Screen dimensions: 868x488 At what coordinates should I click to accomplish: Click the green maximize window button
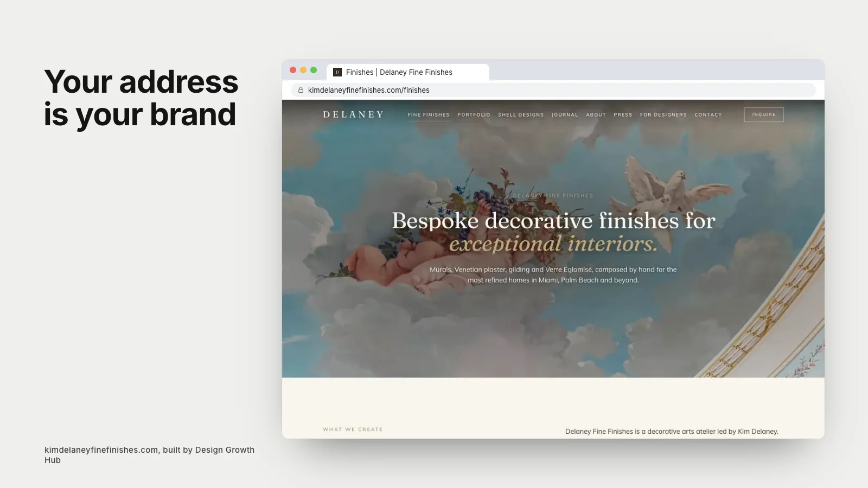tap(314, 70)
